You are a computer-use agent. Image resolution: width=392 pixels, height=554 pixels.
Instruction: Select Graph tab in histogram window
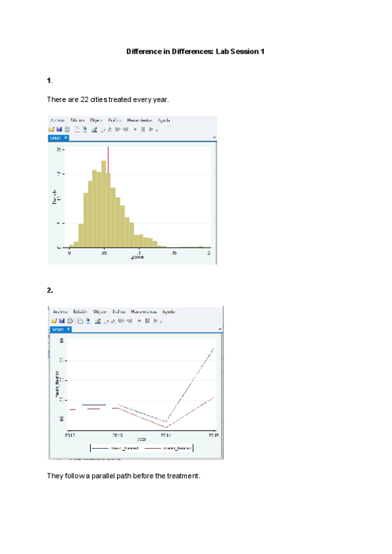coord(56,138)
